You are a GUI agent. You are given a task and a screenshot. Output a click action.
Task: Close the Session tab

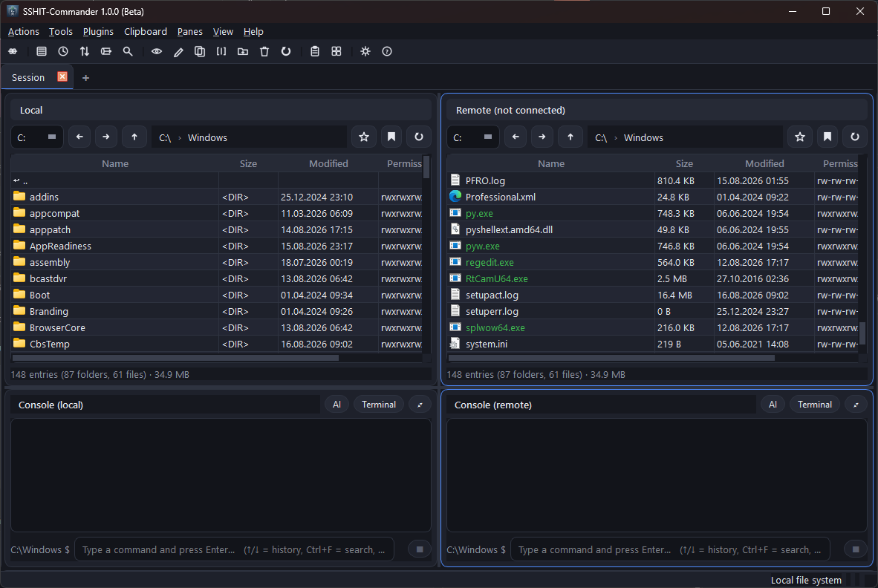tap(62, 76)
